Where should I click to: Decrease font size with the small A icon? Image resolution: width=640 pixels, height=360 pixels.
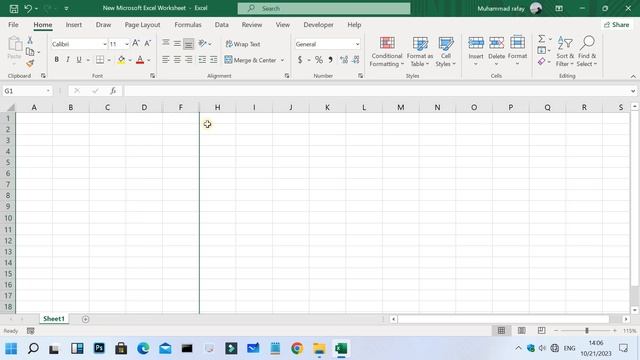[147, 43]
